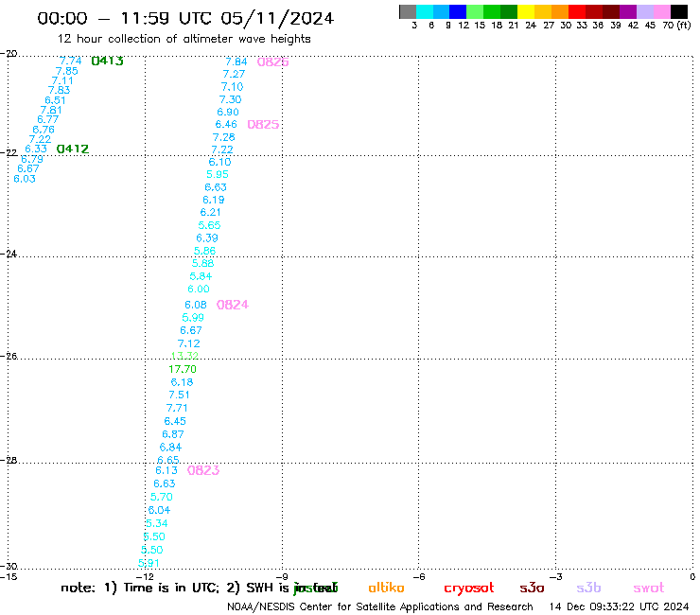Click the wave height value 7.12
This screenshot has width=700, height=615.
tap(189, 343)
